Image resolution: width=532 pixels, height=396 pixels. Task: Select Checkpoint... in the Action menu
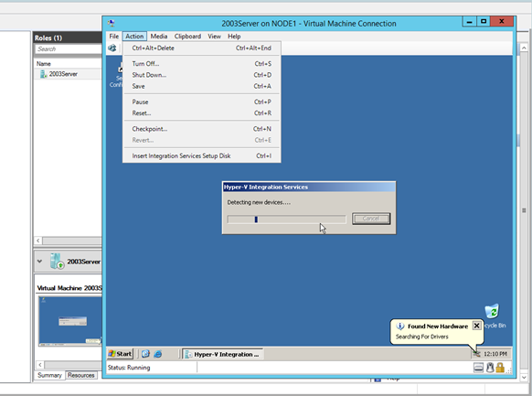201,129
